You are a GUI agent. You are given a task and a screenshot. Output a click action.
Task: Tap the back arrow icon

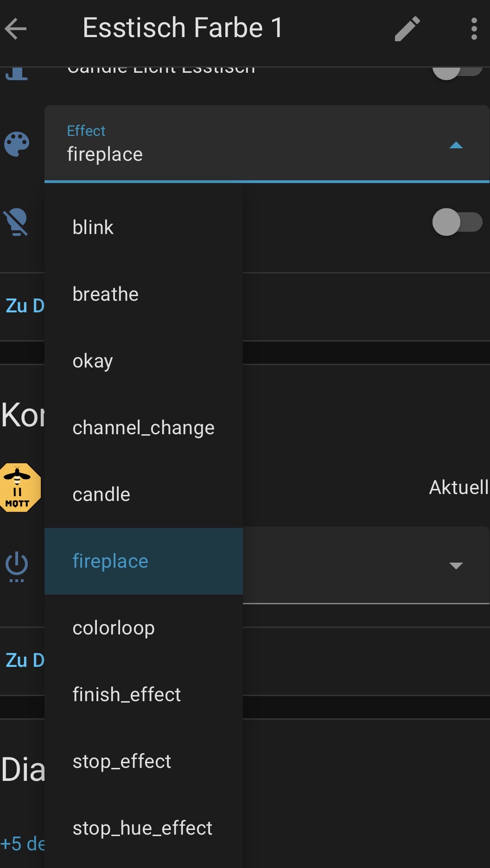pos(16,29)
